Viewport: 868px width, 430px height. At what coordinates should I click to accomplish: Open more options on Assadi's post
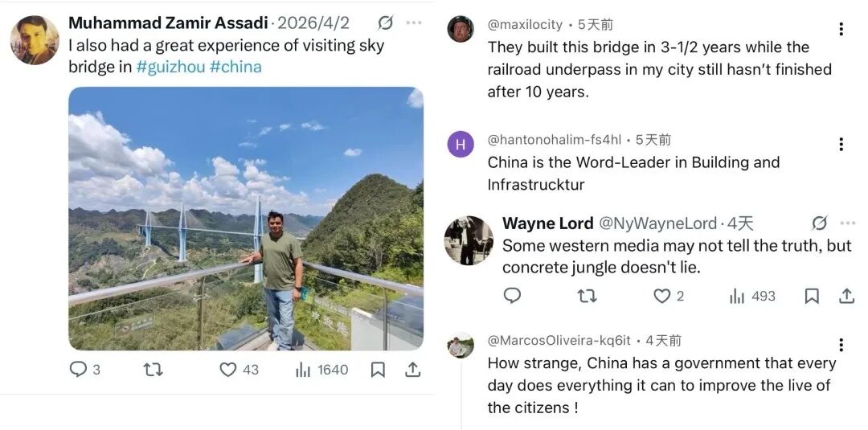[414, 23]
